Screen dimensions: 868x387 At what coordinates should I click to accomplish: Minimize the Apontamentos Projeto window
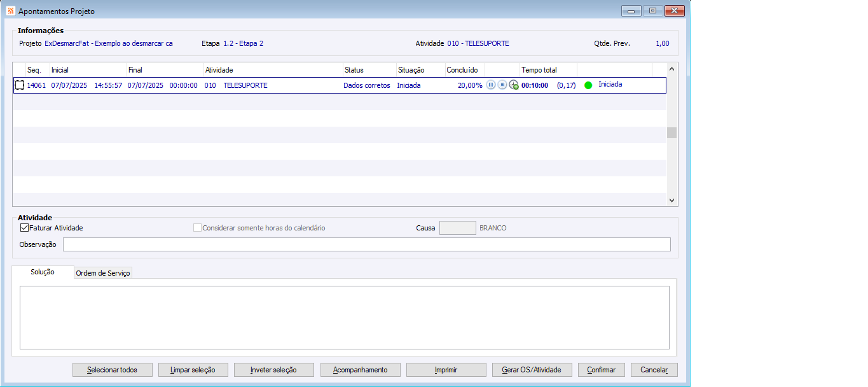click(631, 11)
